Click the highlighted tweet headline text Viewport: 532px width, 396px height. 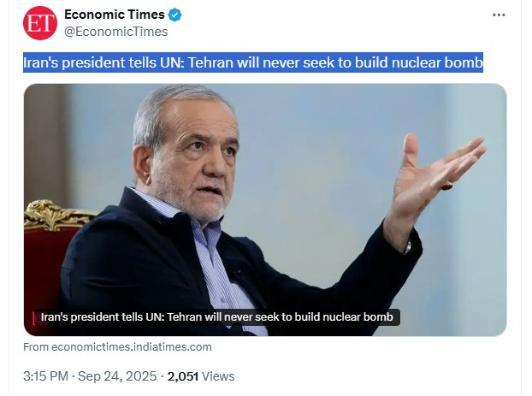(x=253, y=62)
